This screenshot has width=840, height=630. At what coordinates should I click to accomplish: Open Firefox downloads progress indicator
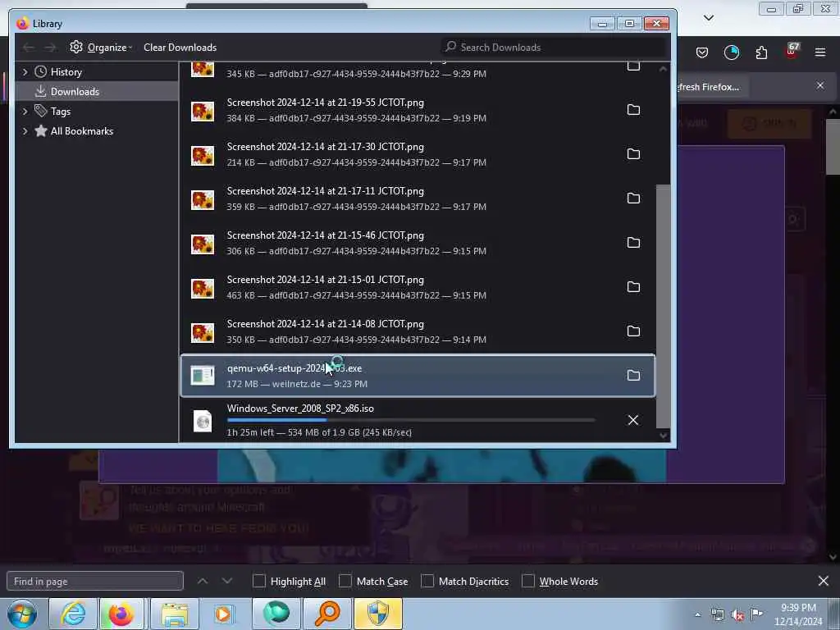(x=731, y=52)
